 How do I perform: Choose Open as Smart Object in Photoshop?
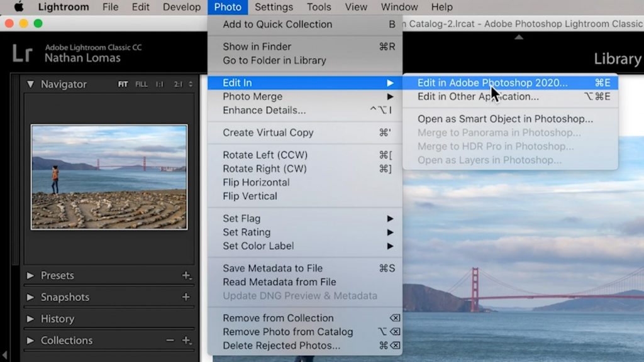510,119
